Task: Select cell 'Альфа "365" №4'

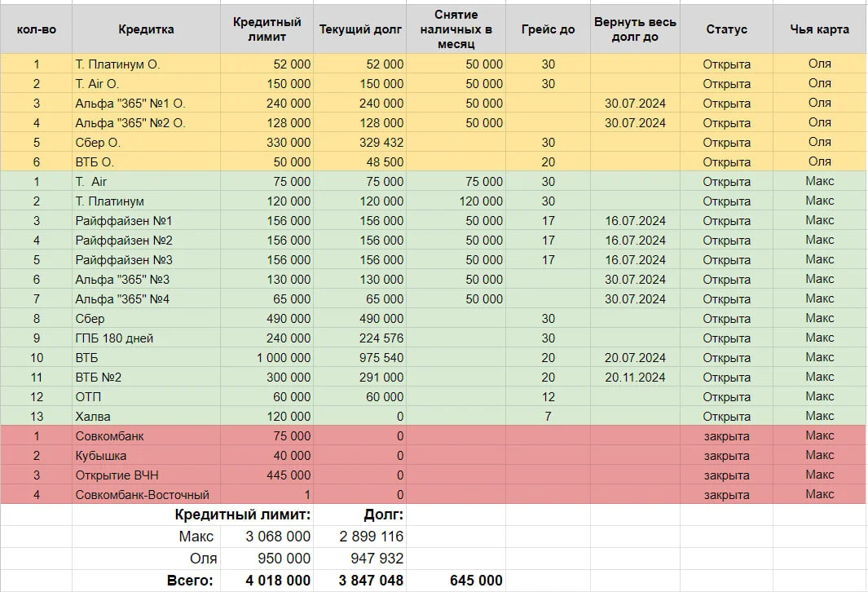Action: [x=146, y=299]
